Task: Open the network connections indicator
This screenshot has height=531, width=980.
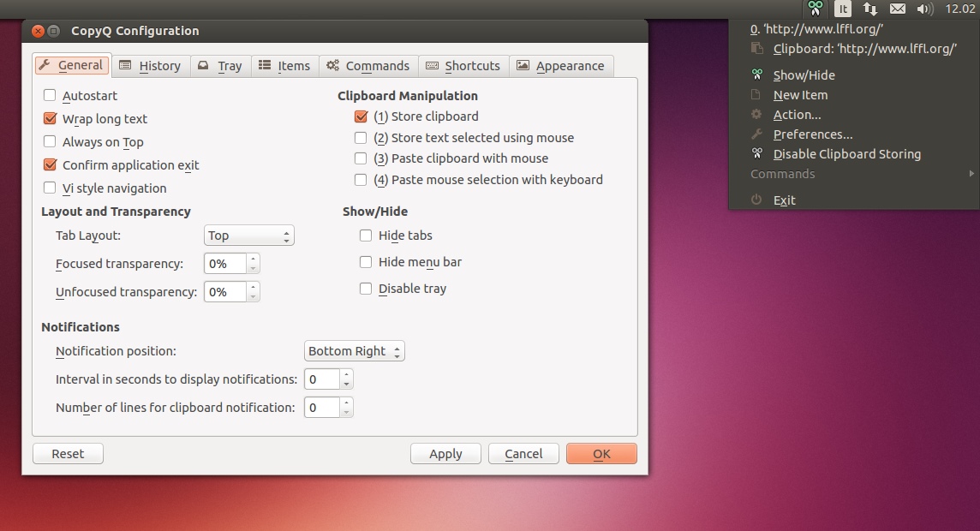Action: tap(870, 9)
